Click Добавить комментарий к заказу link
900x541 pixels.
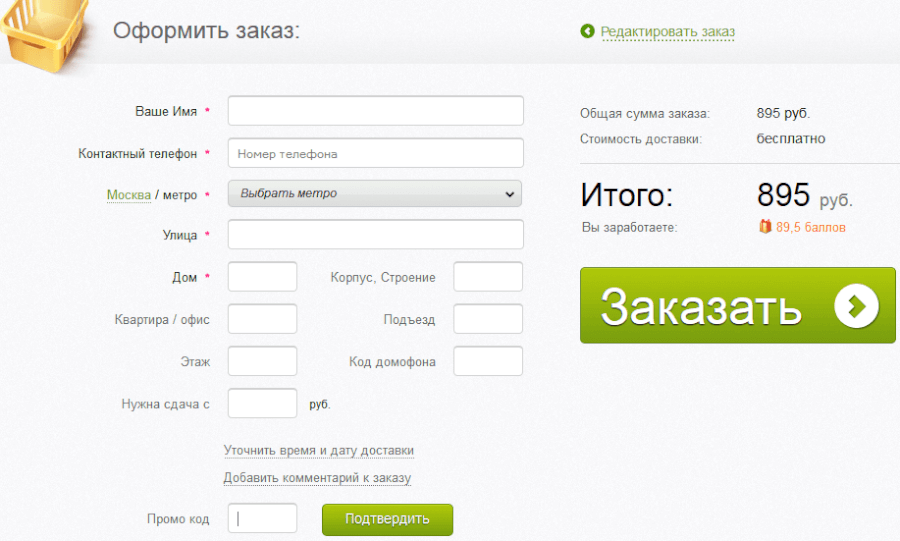[x=317, y=478]
